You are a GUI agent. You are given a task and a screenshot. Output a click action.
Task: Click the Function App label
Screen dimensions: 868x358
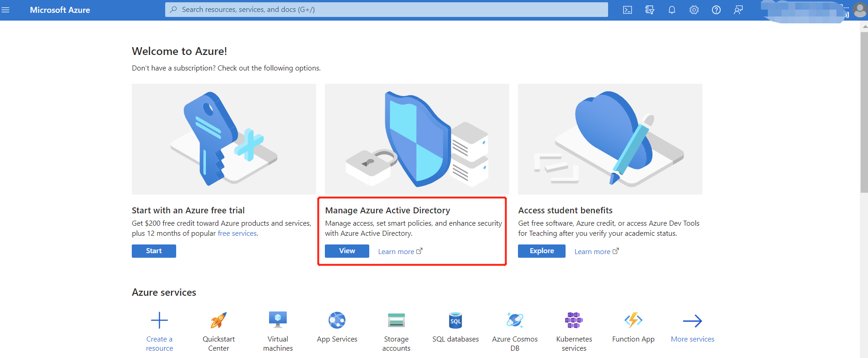(x=633, y=339)
